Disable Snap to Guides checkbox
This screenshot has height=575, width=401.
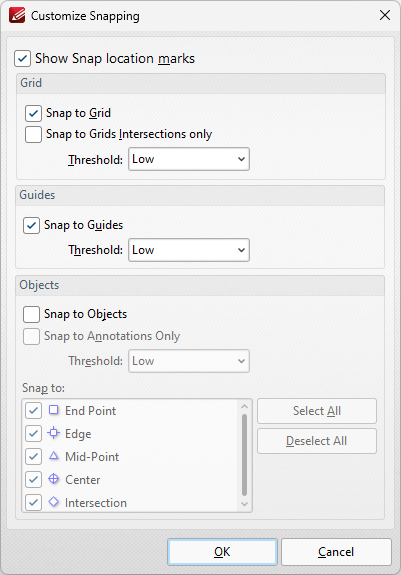click(31, 225)
